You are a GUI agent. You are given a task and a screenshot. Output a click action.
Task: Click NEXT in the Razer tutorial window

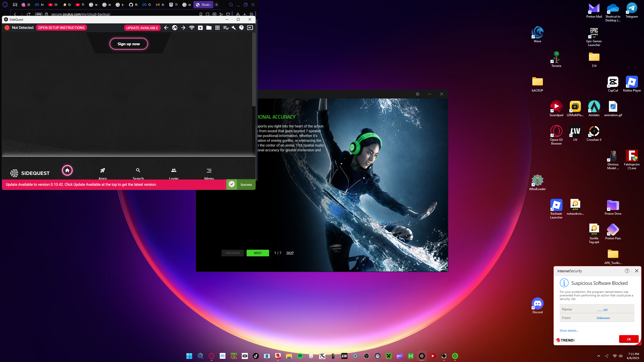258,253
